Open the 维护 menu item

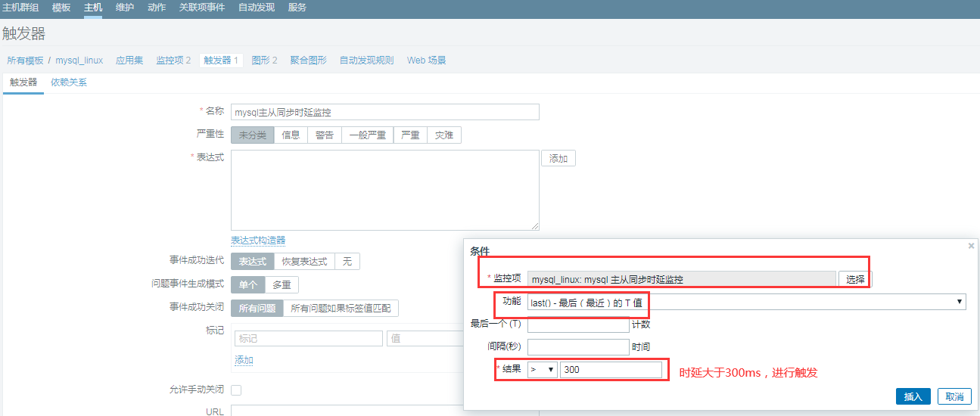[125, 7]
